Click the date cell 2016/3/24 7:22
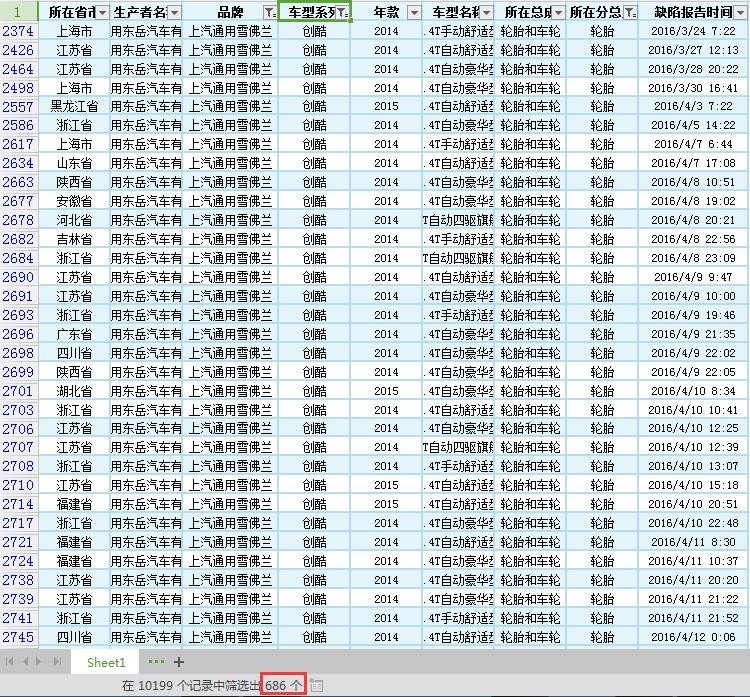Screen dimensions: 750x697 tap(693, 31)
